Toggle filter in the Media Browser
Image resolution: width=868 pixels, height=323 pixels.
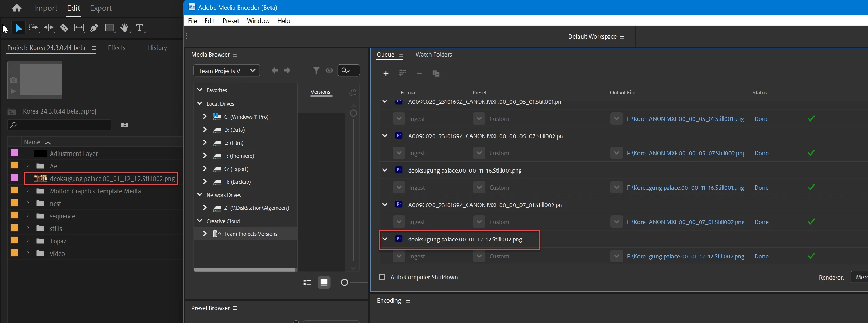(x=316, y=70)
